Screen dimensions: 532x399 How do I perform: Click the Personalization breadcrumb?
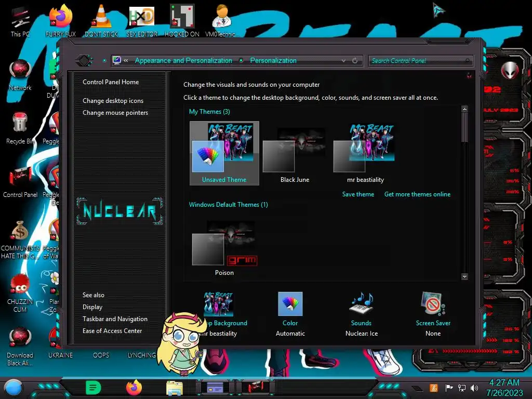point(273,60)
